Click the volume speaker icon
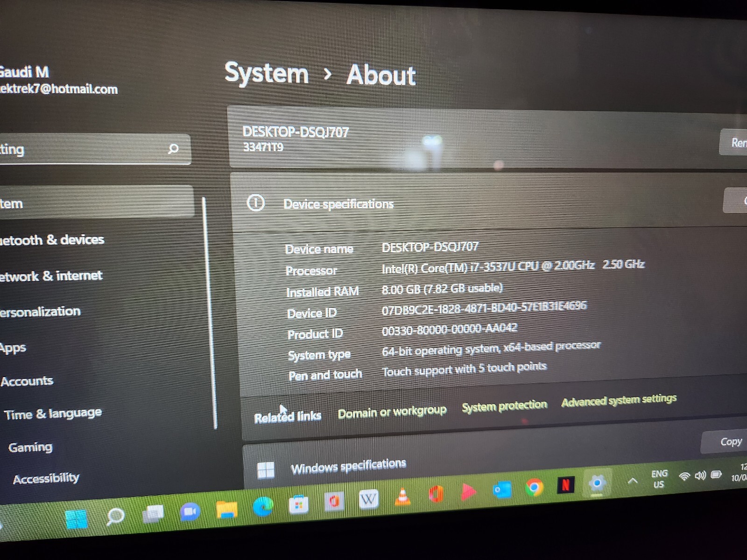Image resolution: width=747 pixels, height=560 pixels. (x=700, y=476)
